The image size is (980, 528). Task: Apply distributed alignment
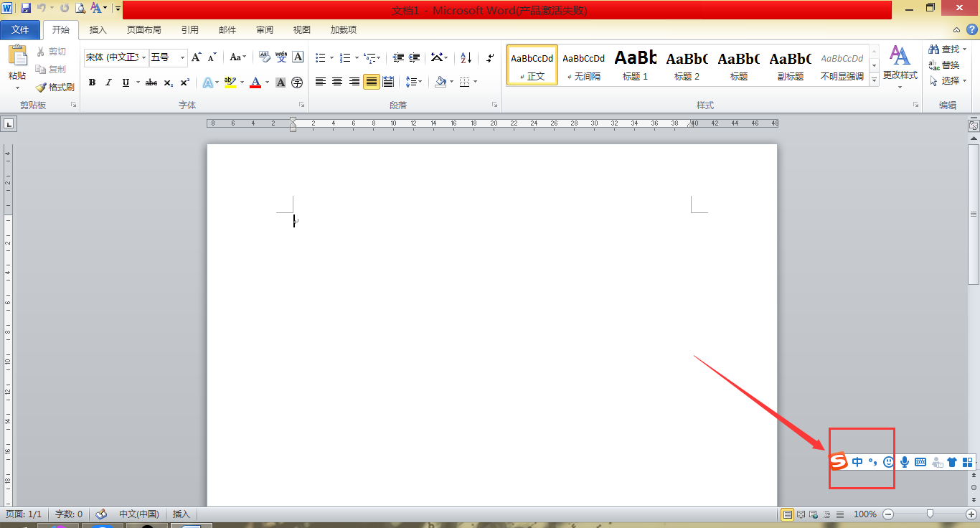[388, 82]
